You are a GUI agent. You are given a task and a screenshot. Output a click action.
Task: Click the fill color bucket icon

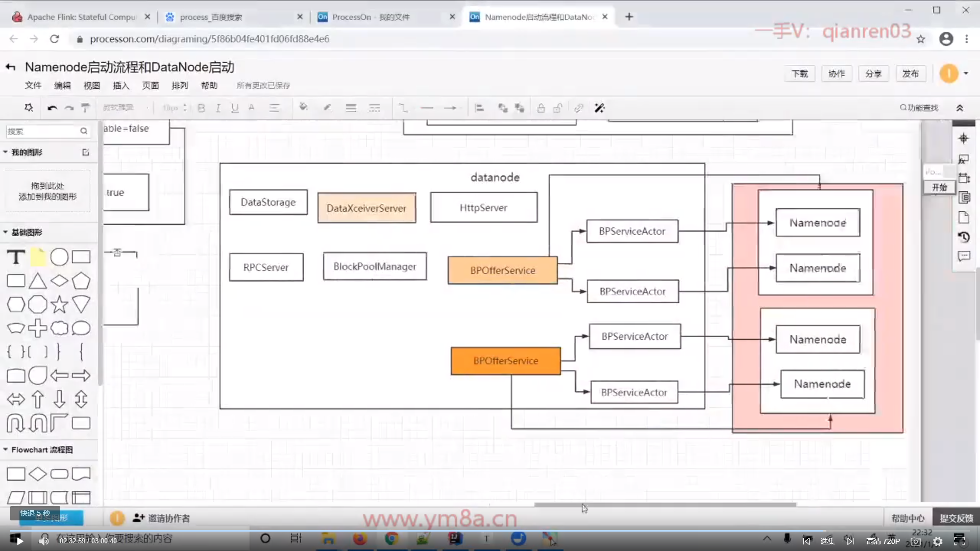click(303, 107)
